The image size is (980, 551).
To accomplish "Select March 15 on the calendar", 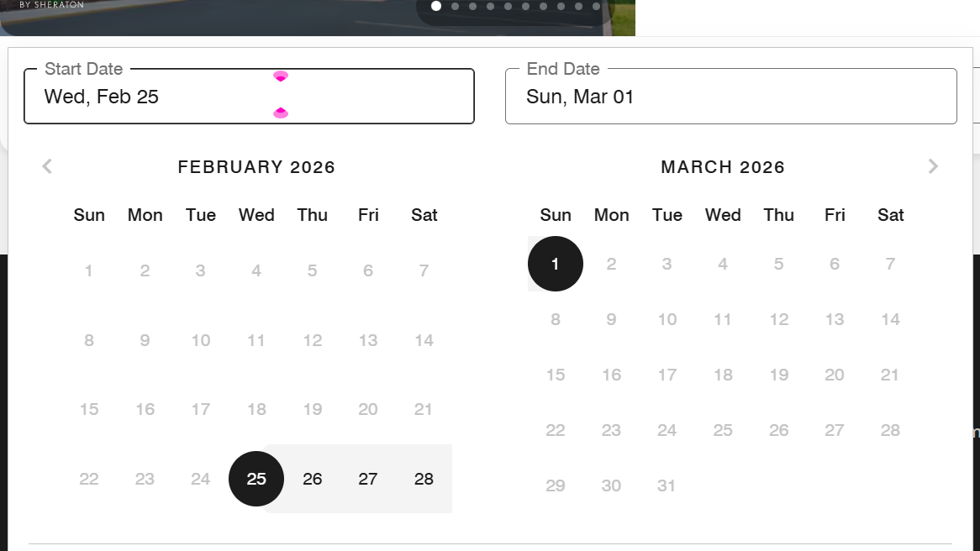I will (x=556, y=375).
